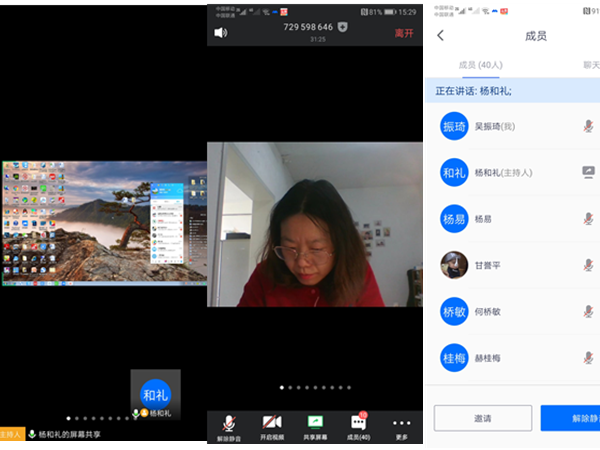This screenshot has height=450, width=600.
Task: Turn on camera with 开启视频
Action: click(271, 427)
